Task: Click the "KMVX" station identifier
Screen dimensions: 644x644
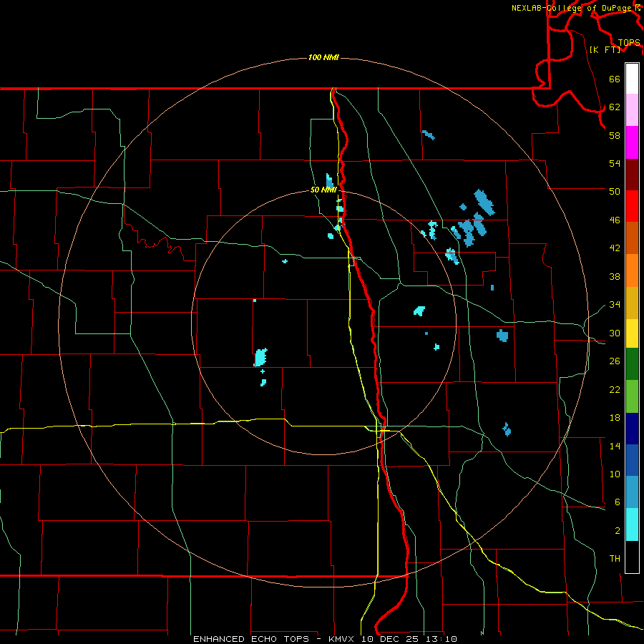Action: click(341, 639)
